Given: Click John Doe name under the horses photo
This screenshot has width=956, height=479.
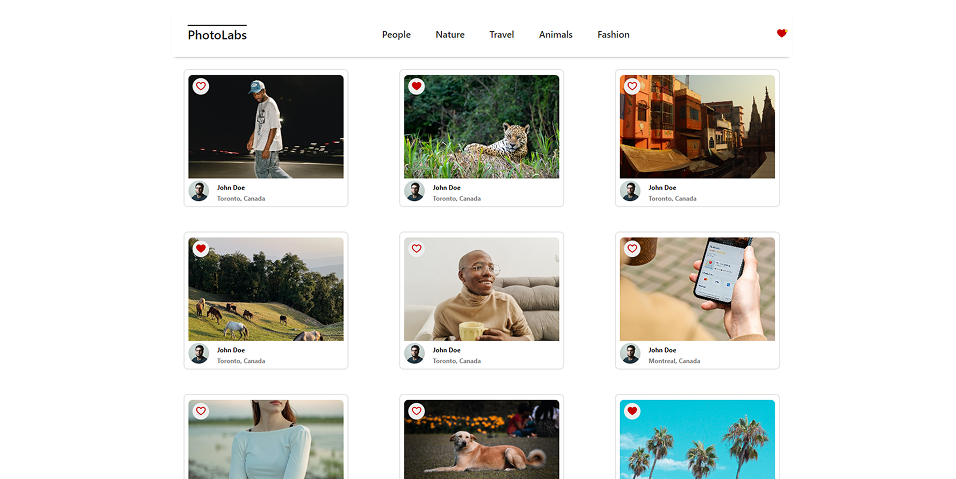Looking at the screenshot, I should (231, 350).
